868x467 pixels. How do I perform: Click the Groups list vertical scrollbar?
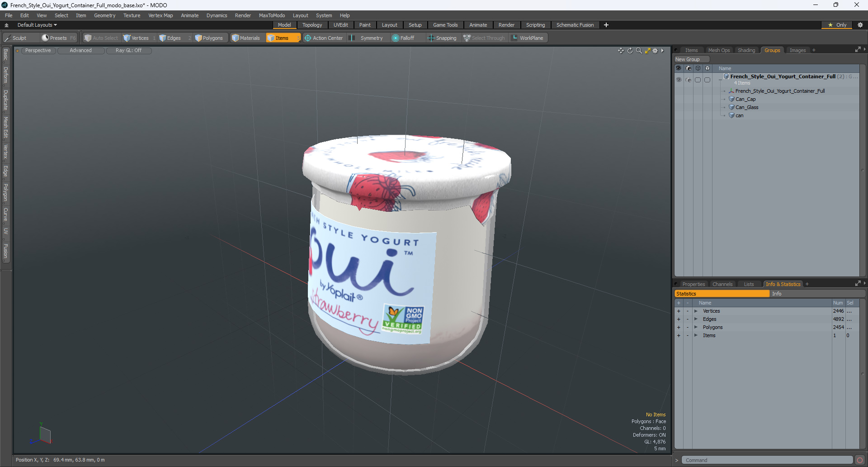pyautogui.click(x=863, y=170)
